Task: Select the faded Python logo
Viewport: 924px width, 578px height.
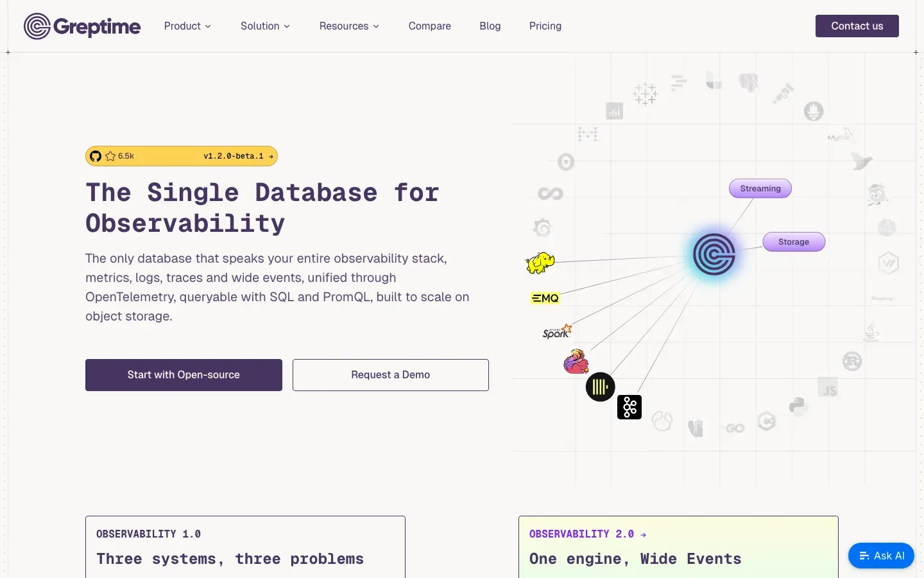Action: coord(797,405)
